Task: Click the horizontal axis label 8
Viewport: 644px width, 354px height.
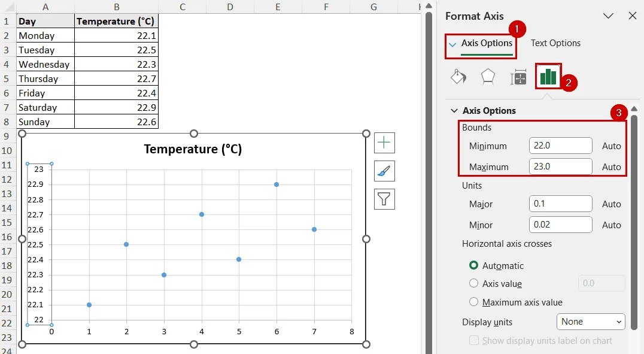Action: tap(351, 331)
